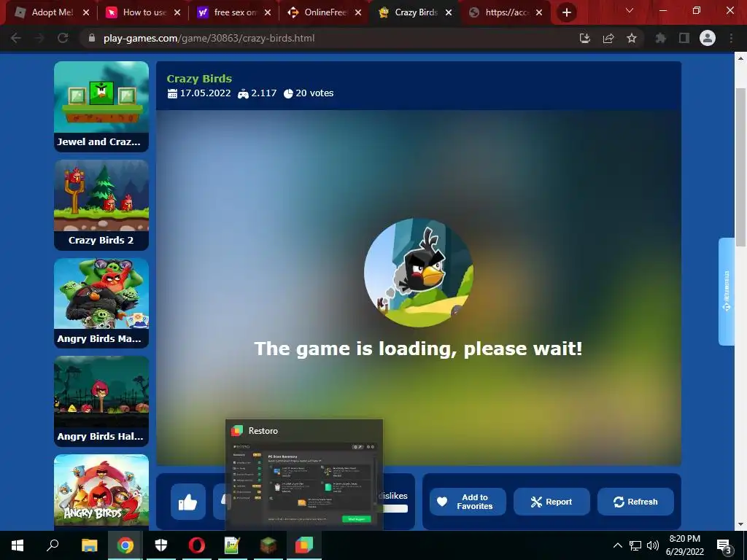Open Crazy Birds 2 game
Screen dimensions: 747x560
click(101, 205)
